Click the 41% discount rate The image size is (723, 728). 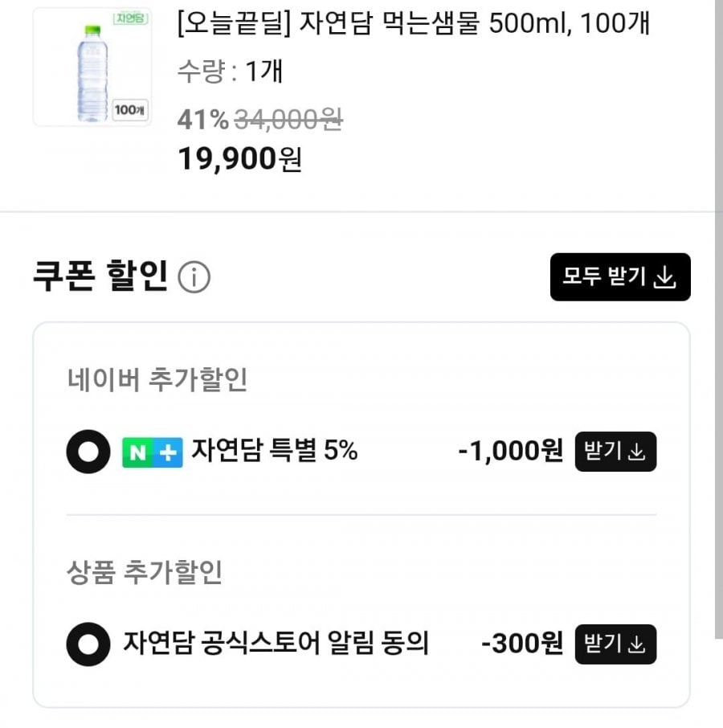click(x=202, y=120)
